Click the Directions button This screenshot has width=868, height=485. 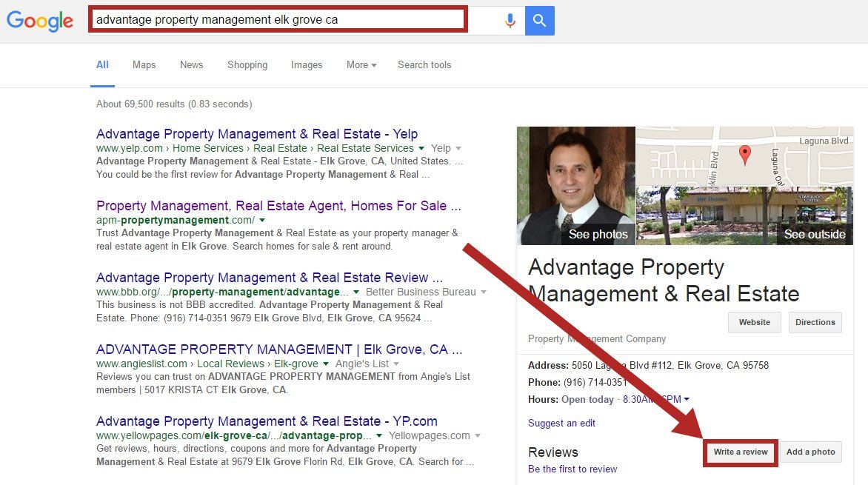click(815, 322)
